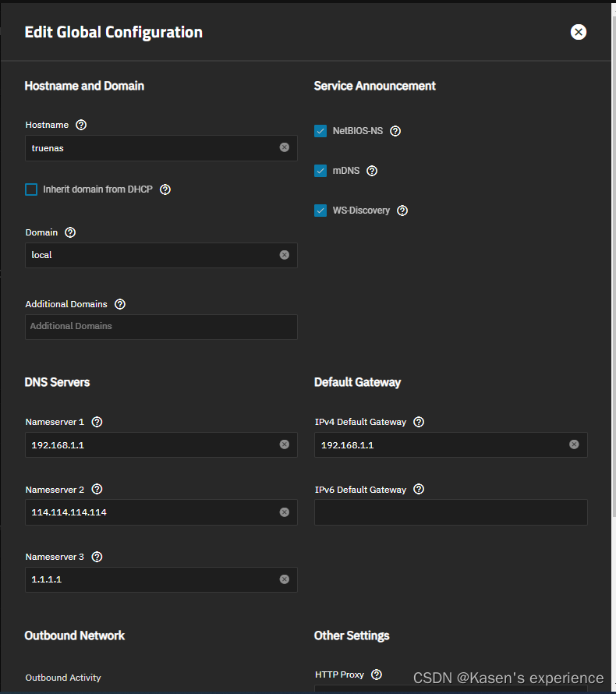Clear IPv4 Default Gateway value
Viewport: 616px width, 694px height.
tap(574, 444)
